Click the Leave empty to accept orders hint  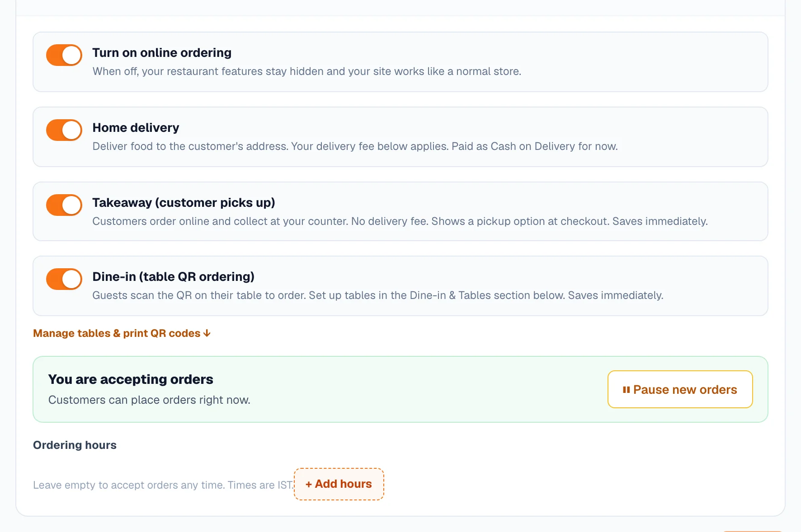[x=164, y=485]
